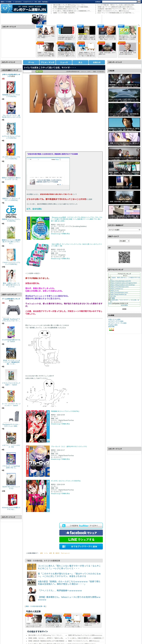The image size is (142, 644).
Task: Open the 炎上 navigation tab
Action: pyautogui.click(x=80, y=62)
